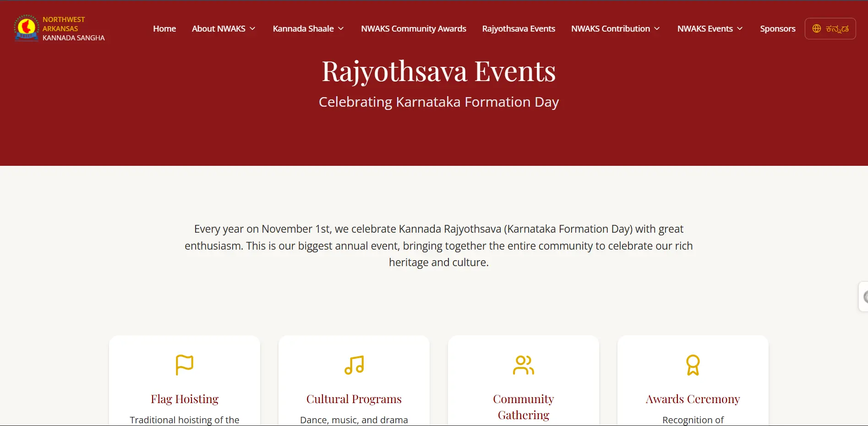The height and width of the screenshot is (426, 868).
Task: Open the Kannada Shaale dropdown menu
Action: click(x=308, y=28)
